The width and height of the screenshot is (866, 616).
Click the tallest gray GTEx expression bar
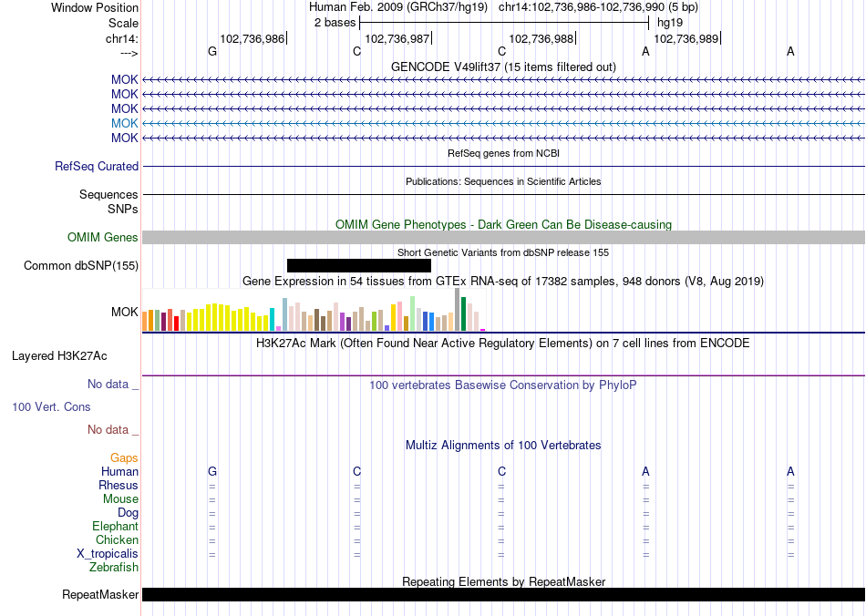click(458, 310)
